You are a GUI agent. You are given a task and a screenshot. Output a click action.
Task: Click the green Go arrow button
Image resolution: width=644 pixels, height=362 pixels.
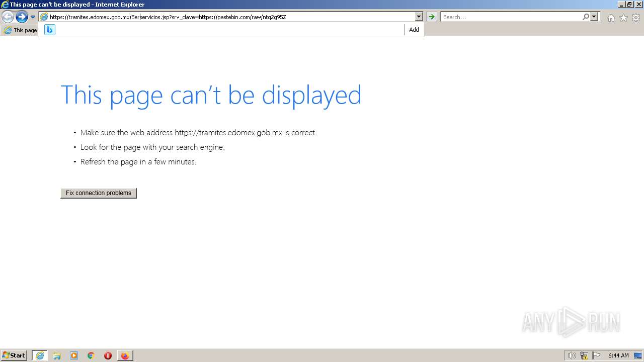432,17
